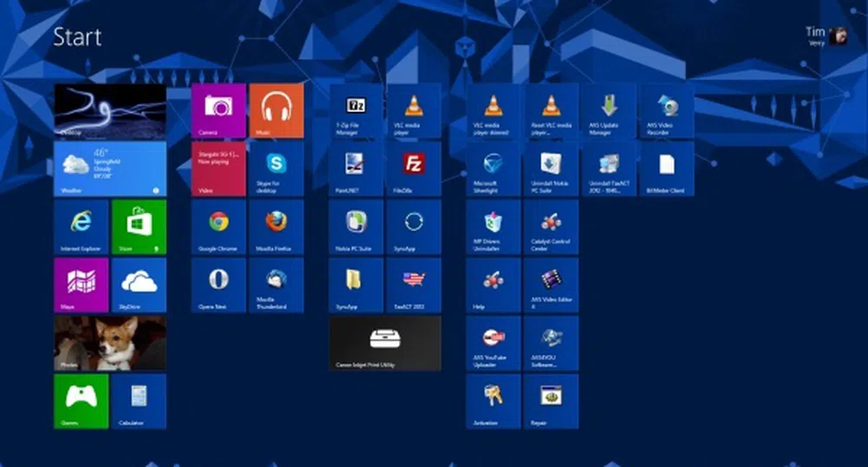The image size is (868, 467).
Task: Open the AVS4YOU Software tile
Action: 551,344
